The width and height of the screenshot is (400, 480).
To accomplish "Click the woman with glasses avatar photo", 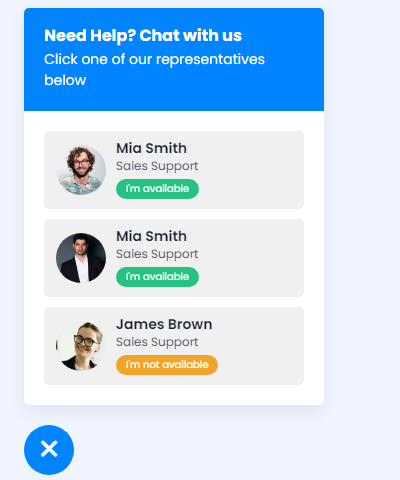I will (81, 346).
